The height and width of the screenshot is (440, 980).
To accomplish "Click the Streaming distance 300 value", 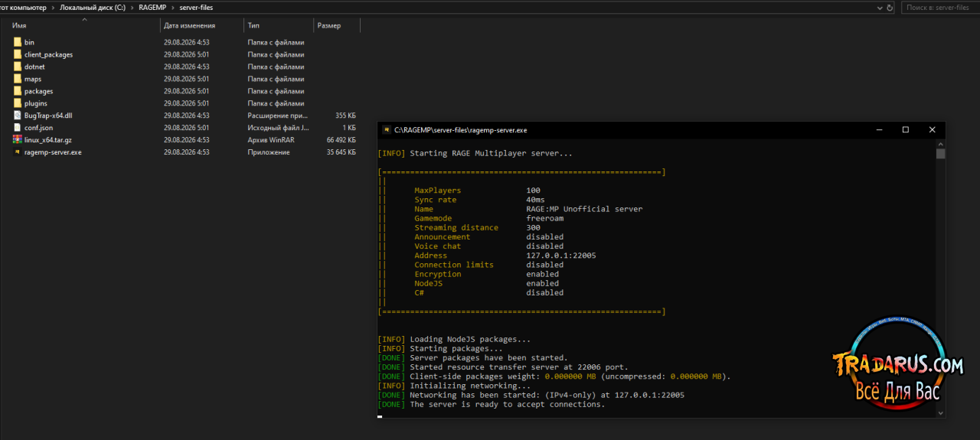I will coord(533,227).
